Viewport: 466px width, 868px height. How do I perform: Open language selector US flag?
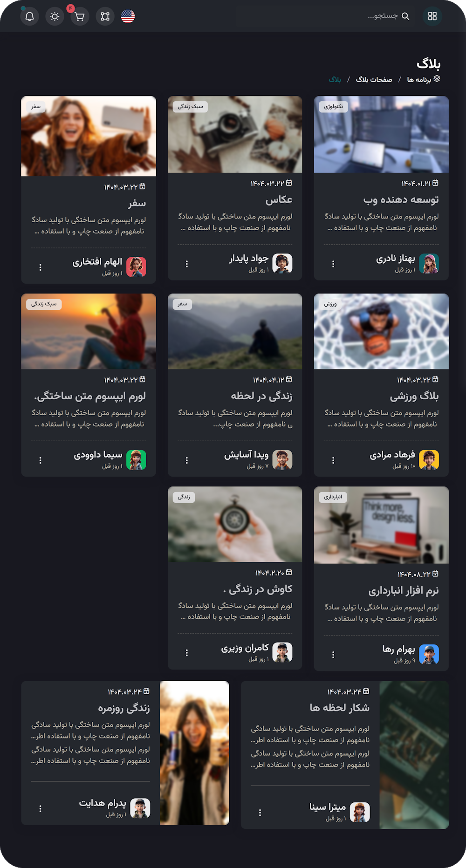point(128,16)
